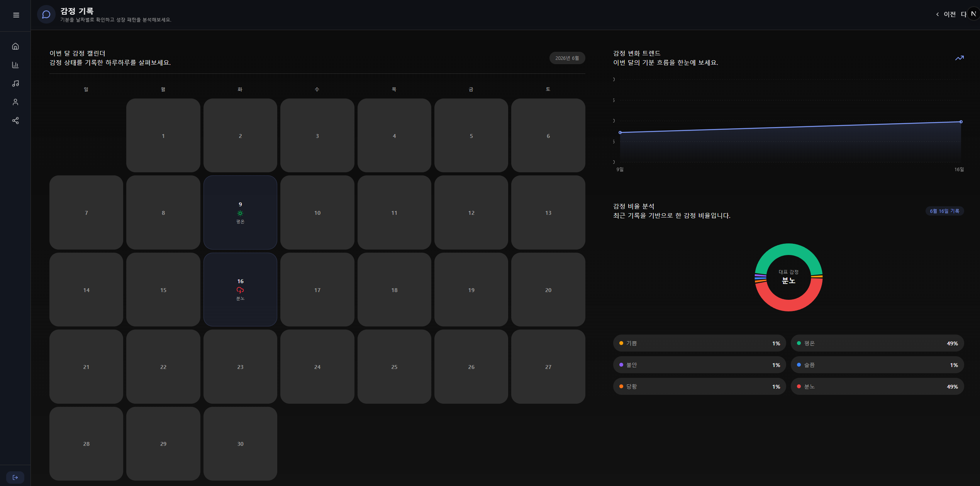Open calendar day 18

coord(394,289)
